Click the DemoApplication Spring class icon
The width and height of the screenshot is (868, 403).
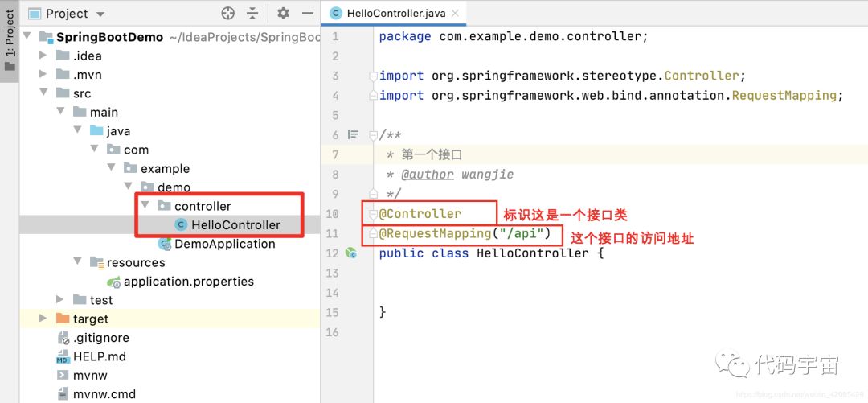(x=165, y=244)
